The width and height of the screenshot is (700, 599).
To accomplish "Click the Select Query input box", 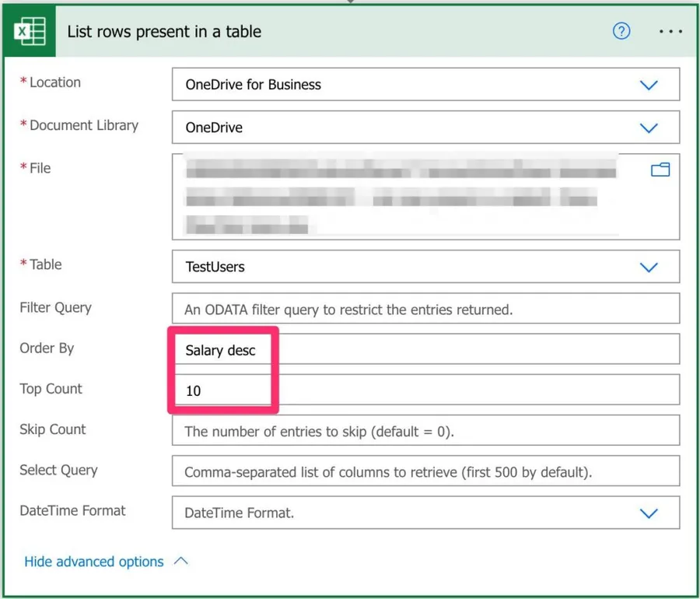I will click(x=425, y=472).
